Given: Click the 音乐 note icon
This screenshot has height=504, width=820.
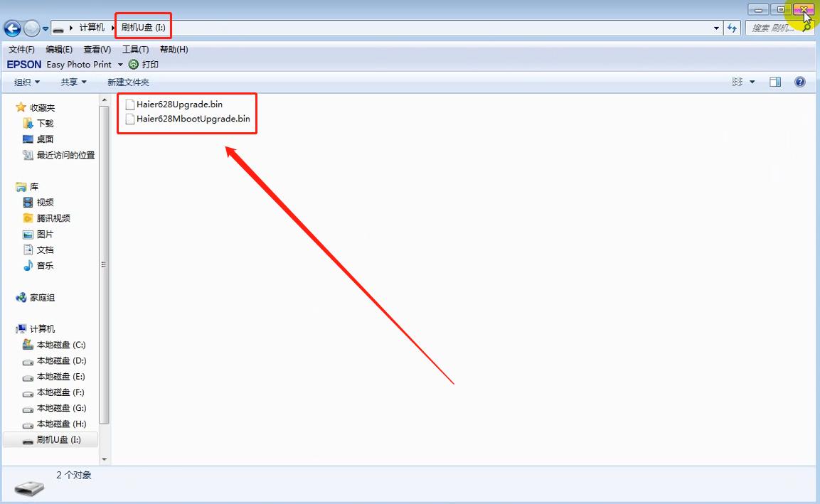Looking at the screenshot, I should [x=28, y=266].
